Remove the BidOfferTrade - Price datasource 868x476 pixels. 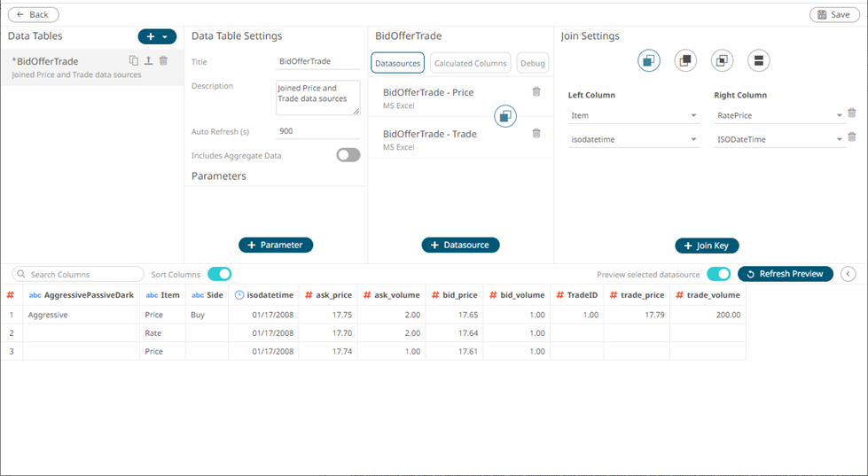click(x=536, y=92)
